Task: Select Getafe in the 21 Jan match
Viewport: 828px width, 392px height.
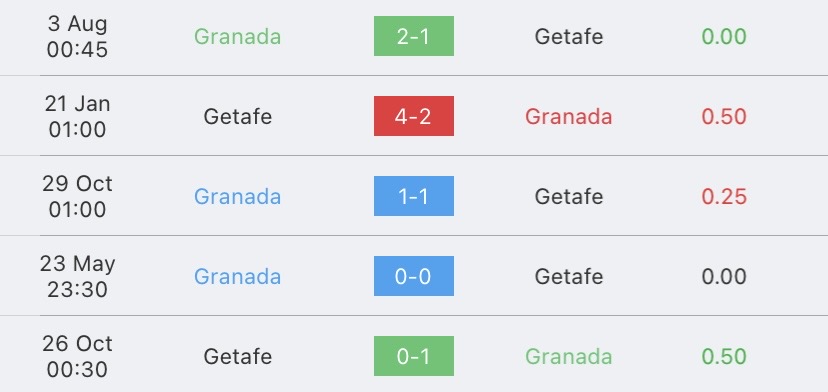Action: click(x=238, y=116)
